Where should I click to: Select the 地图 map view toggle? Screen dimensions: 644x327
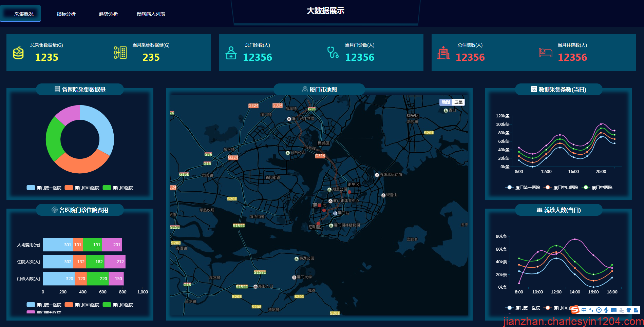tap(446, 102)
